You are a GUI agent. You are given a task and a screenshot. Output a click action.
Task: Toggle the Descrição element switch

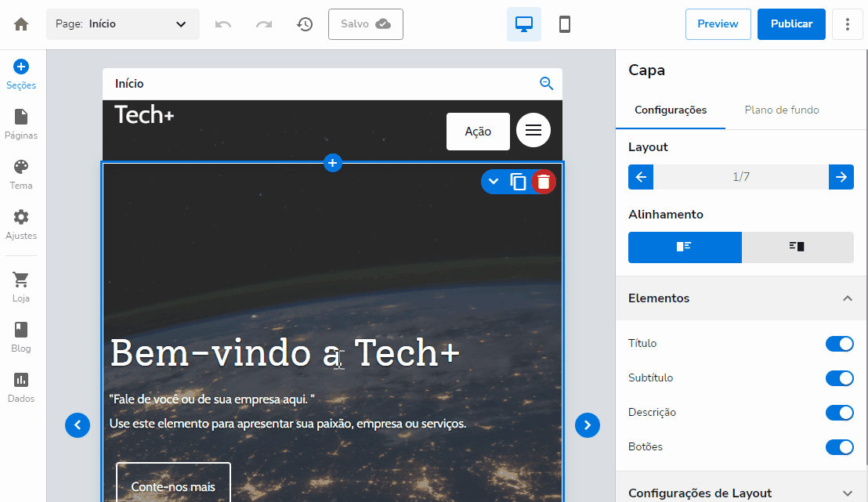pyautogui.click(x=839, y=413)
